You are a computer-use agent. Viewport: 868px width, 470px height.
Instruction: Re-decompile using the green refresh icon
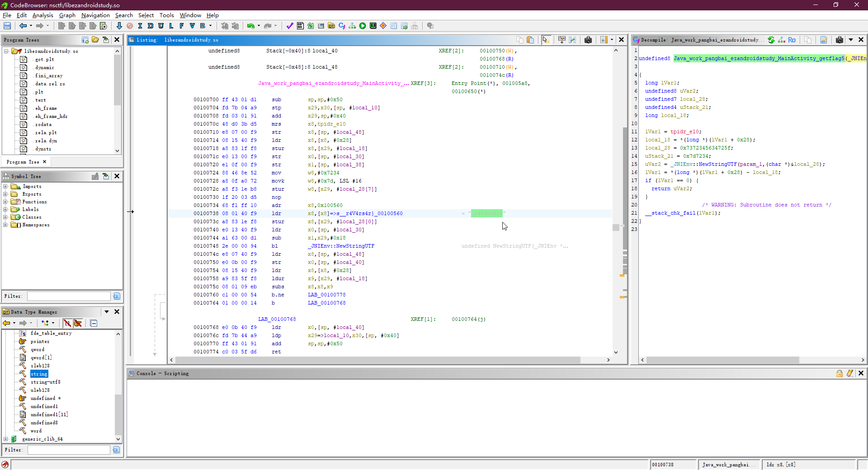click(771, 40)
